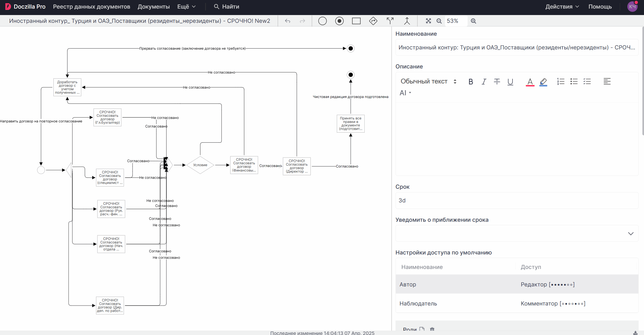Viewport: 644px width, 335px height.
Task: Open the AI dropdown in editor
Action: pos(405,93)
